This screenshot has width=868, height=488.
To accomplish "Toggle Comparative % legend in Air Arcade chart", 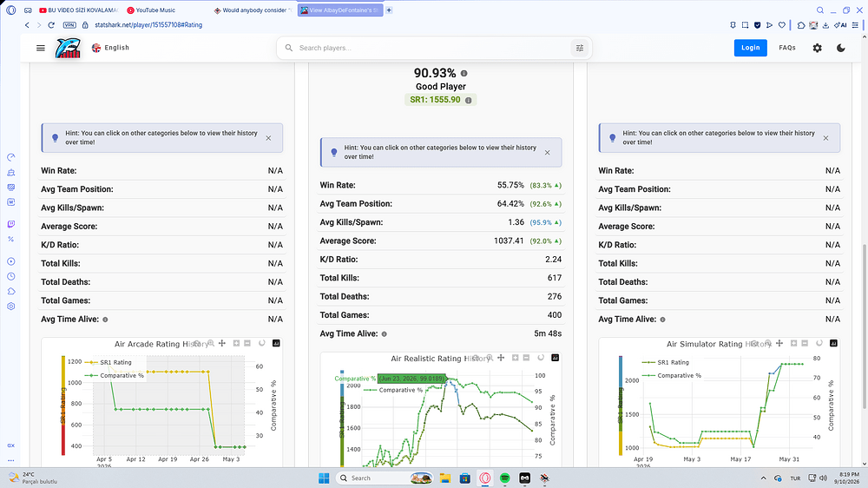I will click(x=115, y=376).
